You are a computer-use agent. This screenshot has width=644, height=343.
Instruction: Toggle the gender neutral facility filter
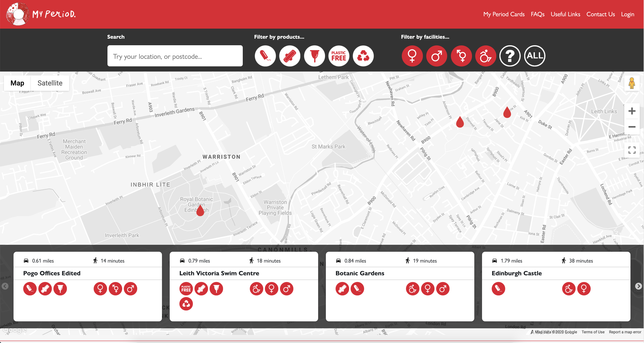[461, 56]
